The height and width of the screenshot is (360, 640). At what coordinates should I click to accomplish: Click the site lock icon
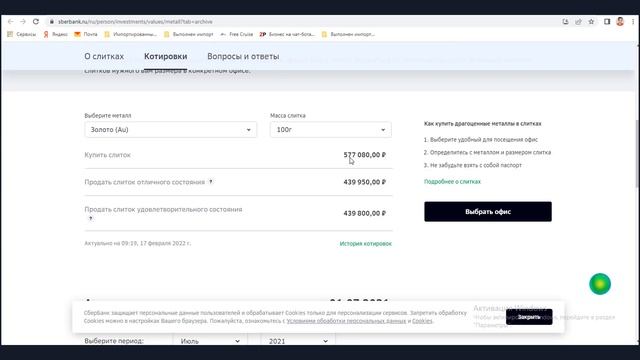[x=51, y=22]
